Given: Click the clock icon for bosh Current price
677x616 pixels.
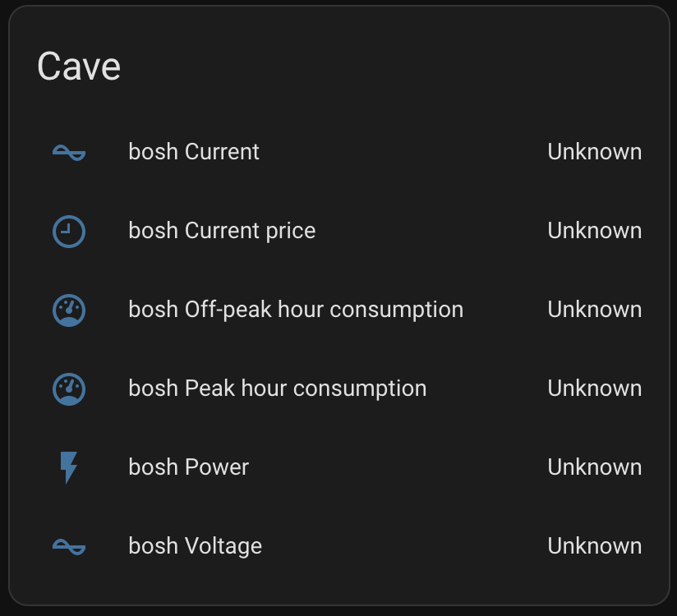Looking at the screenshot, I should pyautogui.click(x=69, y=232).
